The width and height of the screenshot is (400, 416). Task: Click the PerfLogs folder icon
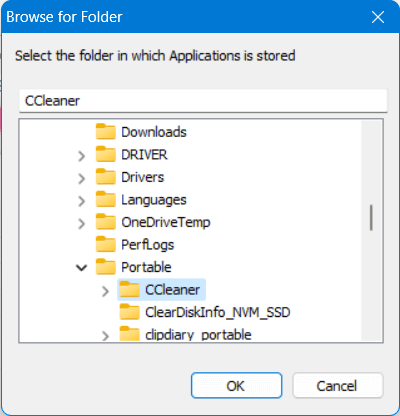click(106, 245)
